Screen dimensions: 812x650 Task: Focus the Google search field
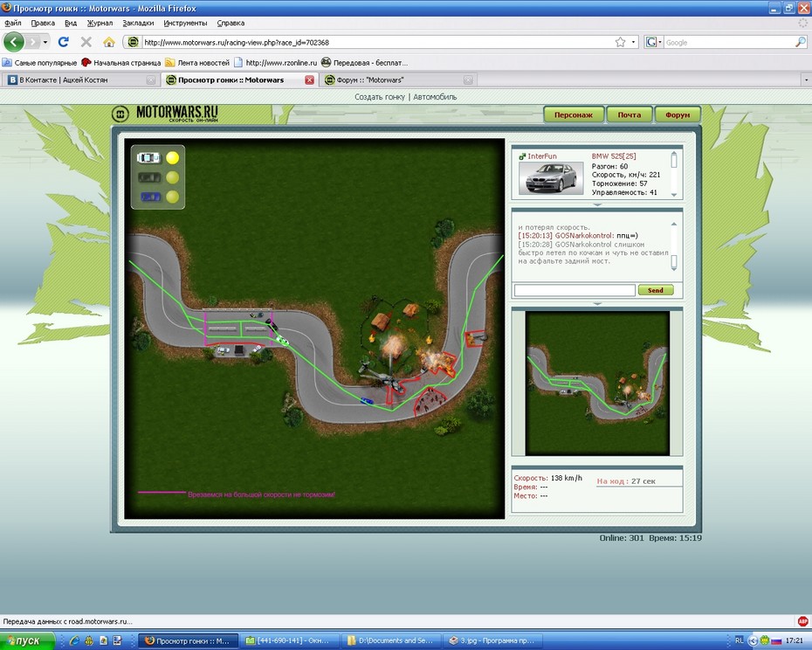click(x=729, y=43)
